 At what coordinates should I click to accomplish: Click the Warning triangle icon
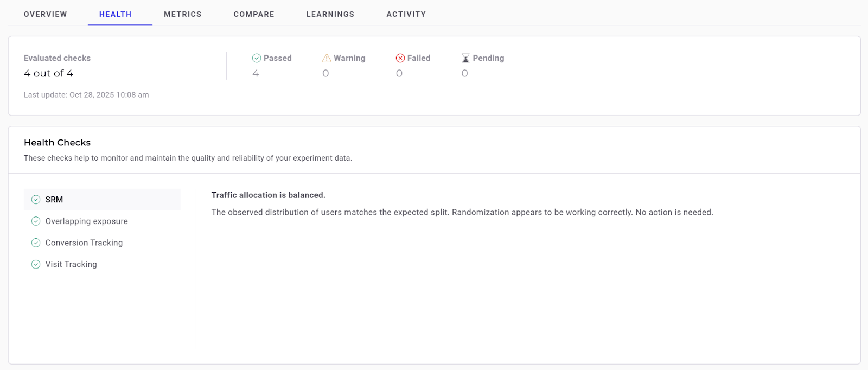(x=327, y=58)
